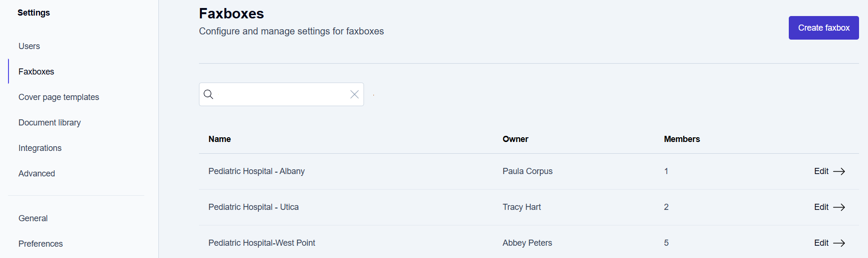The height and width of the screenshot is (258, 868).
Task: Click arrow icon for Pediatric Hospital-West Point
Action: pos(839,243)
